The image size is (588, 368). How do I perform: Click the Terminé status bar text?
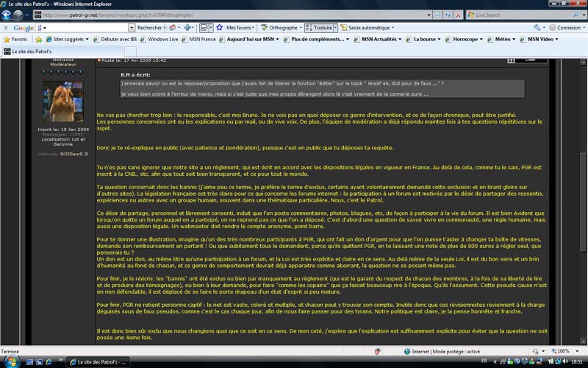10,352
